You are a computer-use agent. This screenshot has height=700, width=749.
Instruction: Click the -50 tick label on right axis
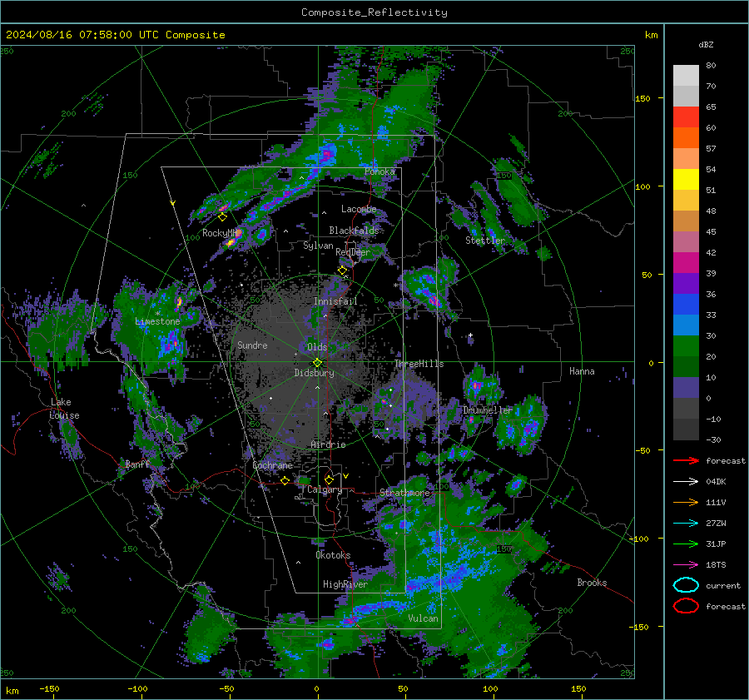point(643,450)
